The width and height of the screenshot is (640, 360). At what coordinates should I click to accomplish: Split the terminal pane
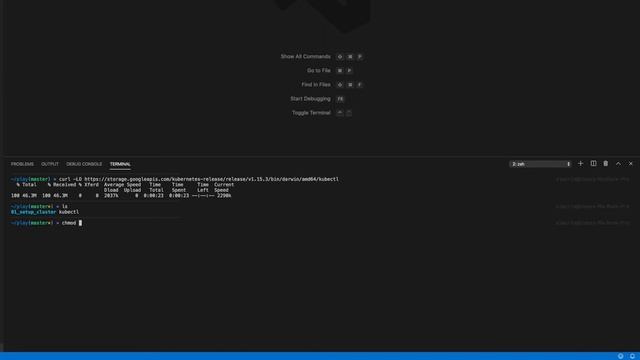point(593,164)
